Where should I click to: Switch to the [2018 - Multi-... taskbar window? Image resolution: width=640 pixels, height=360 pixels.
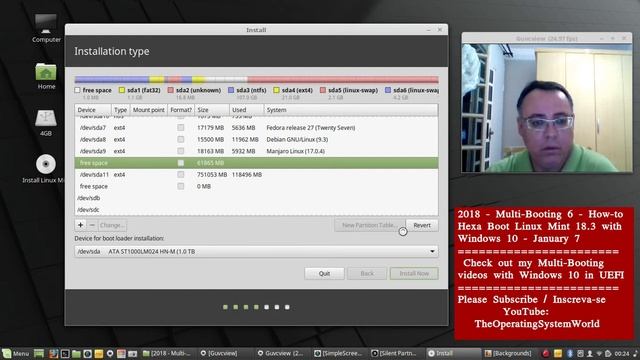(x=167, y=353)
